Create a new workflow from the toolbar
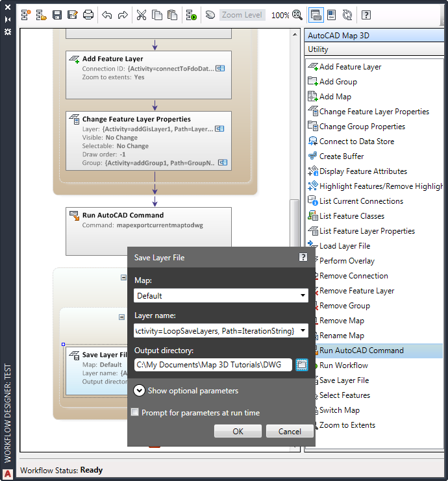This screenshot has height=481, width=448. pos(26,15)
